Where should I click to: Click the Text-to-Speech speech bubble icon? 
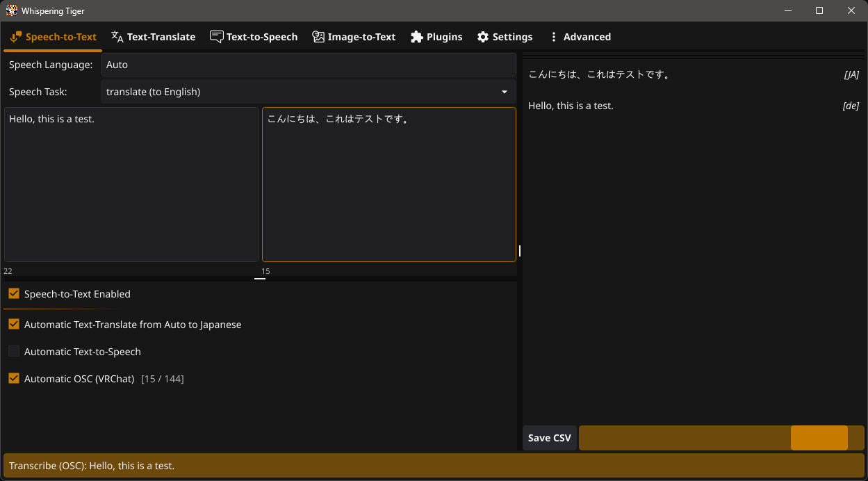point(216,36)
